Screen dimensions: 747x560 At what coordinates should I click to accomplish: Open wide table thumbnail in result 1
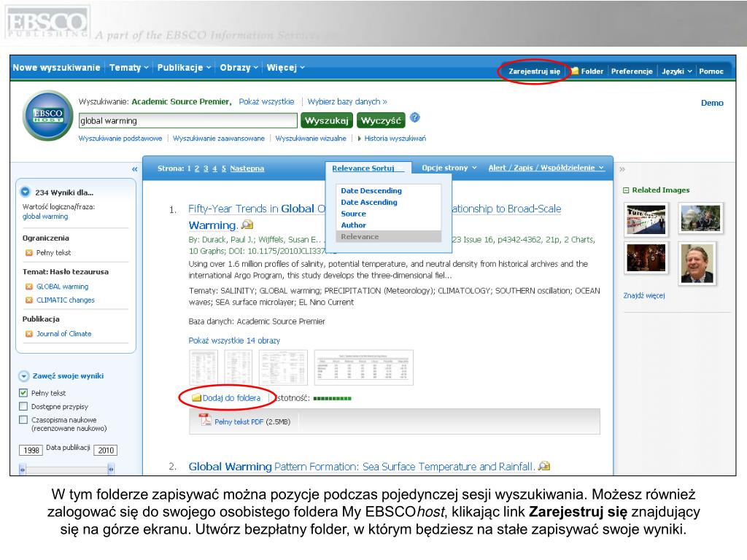point(363,367)
